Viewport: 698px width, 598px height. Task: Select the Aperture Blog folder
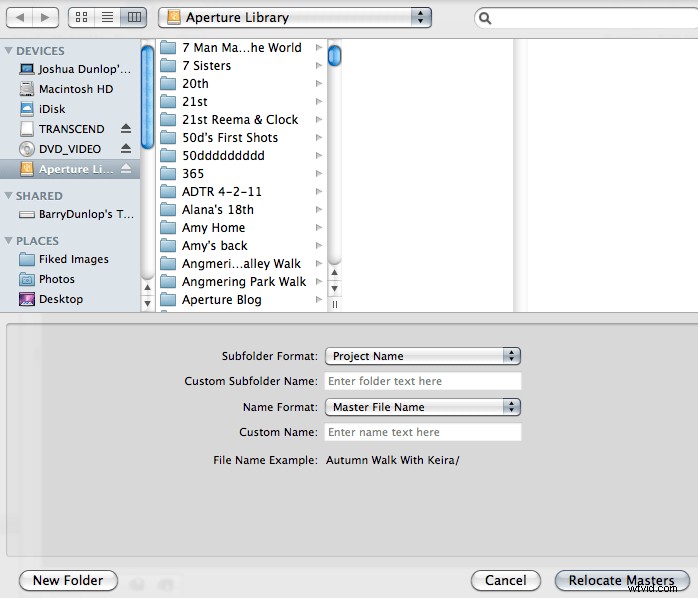pyautogui.click(x=241, y=300)
